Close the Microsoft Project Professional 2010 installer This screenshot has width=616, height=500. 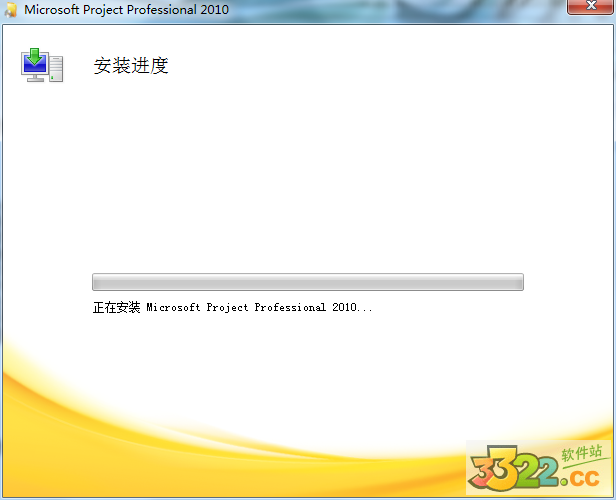click(x=590, y=7)
